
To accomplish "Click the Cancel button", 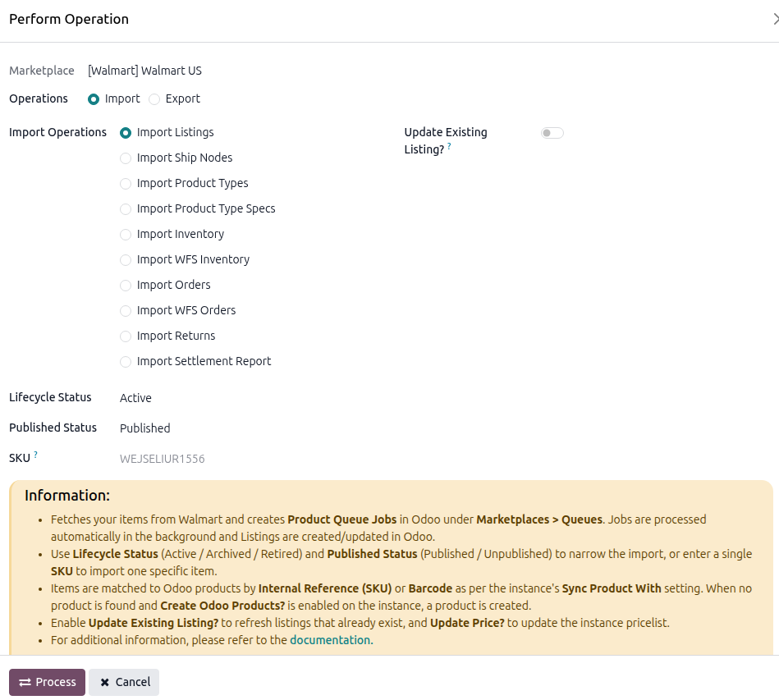I will point(124,682).
